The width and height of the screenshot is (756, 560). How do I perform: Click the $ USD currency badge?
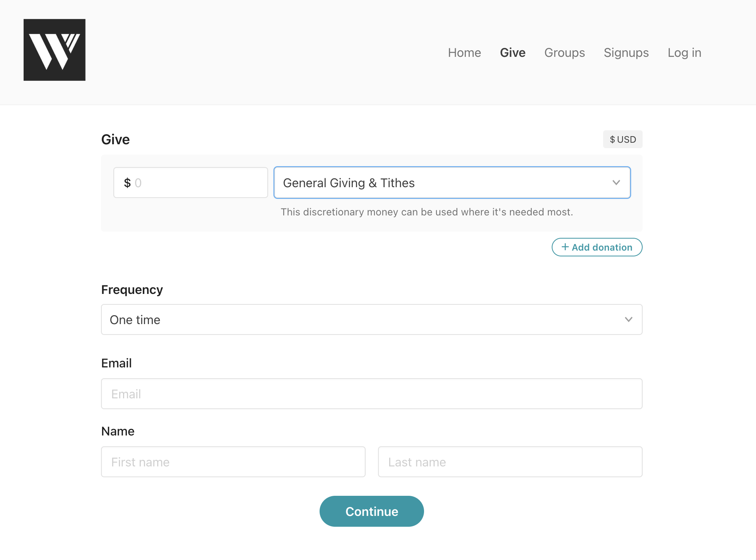[623, 139]
